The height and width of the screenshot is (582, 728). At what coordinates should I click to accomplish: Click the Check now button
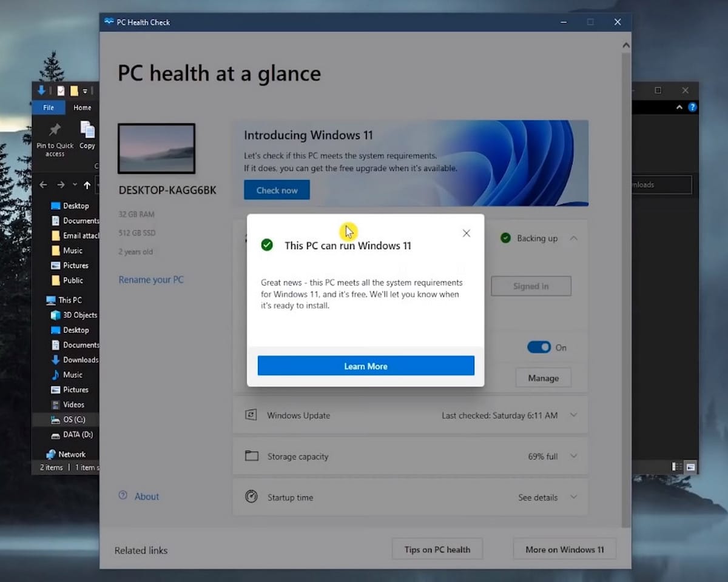(277, 190)
